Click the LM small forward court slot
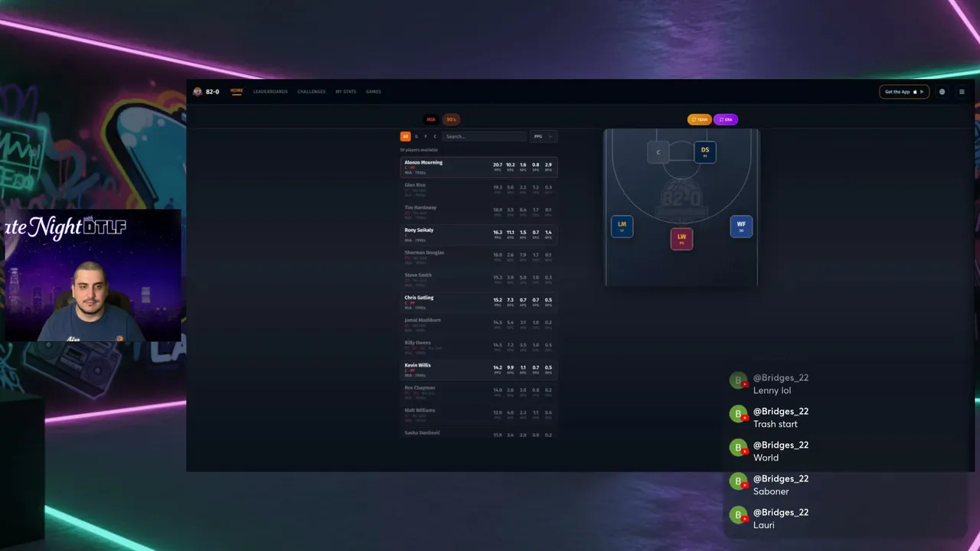The image size is (980, 551). point(622,227)
